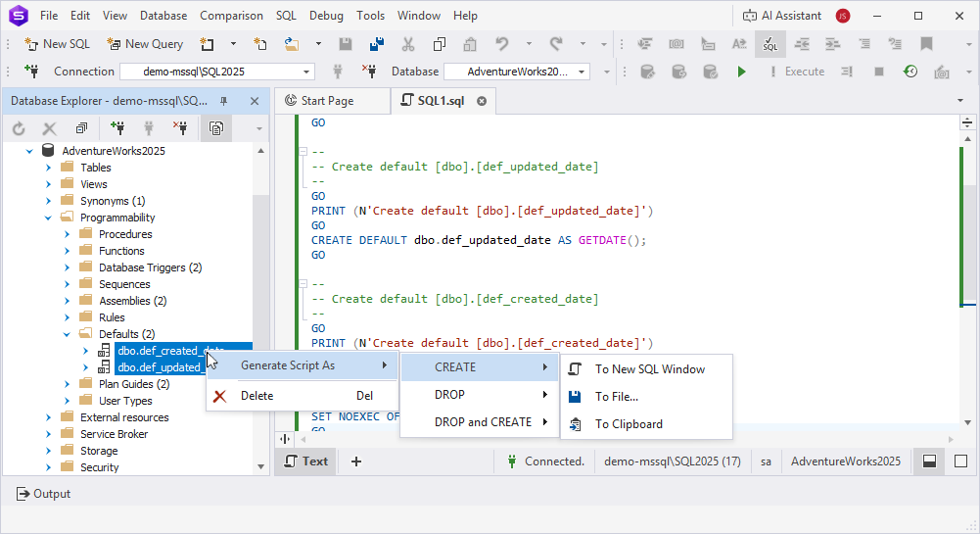Viewport: 980px width, 534px height.
Task: Click the Execute button
Action: [797, 72]
